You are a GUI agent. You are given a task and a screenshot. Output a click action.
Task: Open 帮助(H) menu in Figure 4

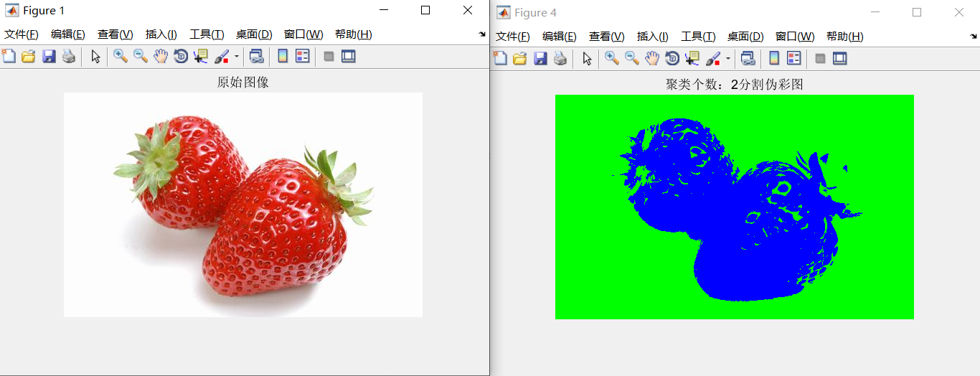pyautogui.click(x=844, y=37)
